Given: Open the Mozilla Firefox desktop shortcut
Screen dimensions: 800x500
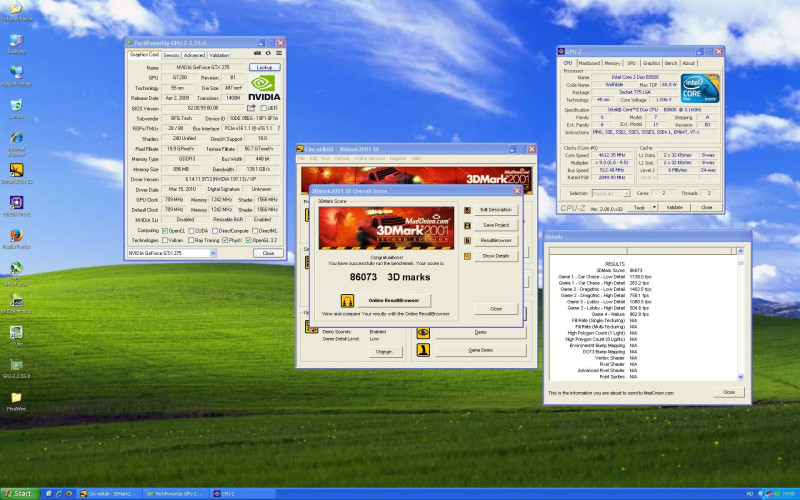Looking at the screenshot, I should (16, 235).
